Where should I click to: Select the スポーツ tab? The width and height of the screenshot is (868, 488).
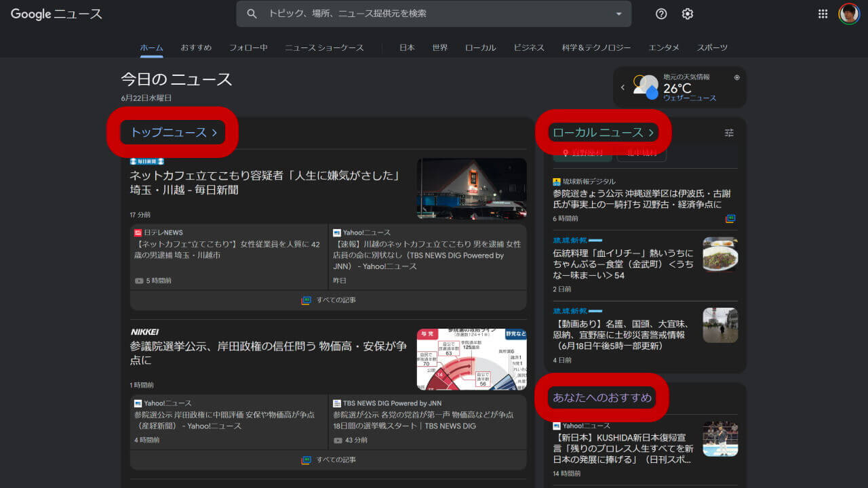712,47
